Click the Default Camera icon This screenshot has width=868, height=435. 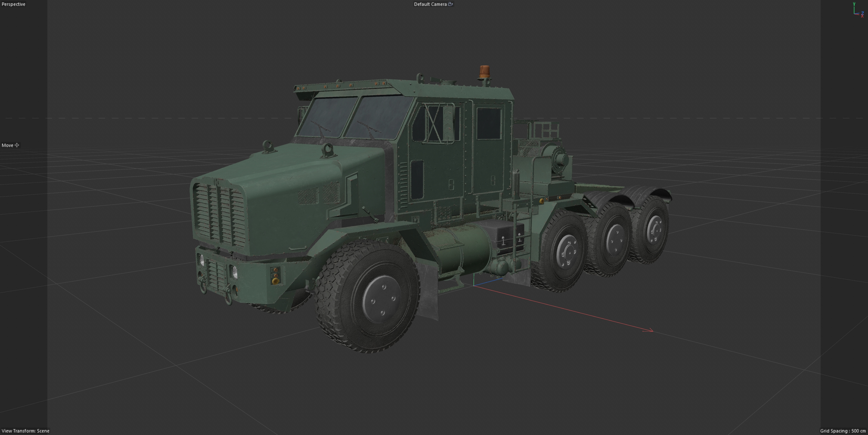coord(450,4)
